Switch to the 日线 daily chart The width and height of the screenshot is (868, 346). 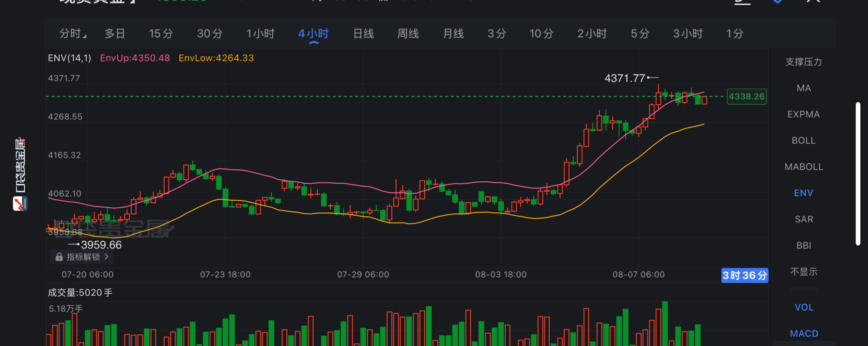[x=363, y=34]
